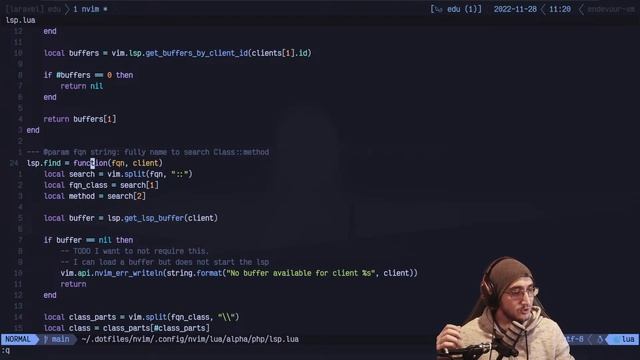Select the 'lsp.lua' buffer tab title
Image resolution: width=640 pixels, height=360 pixels.
coord(20,20)
